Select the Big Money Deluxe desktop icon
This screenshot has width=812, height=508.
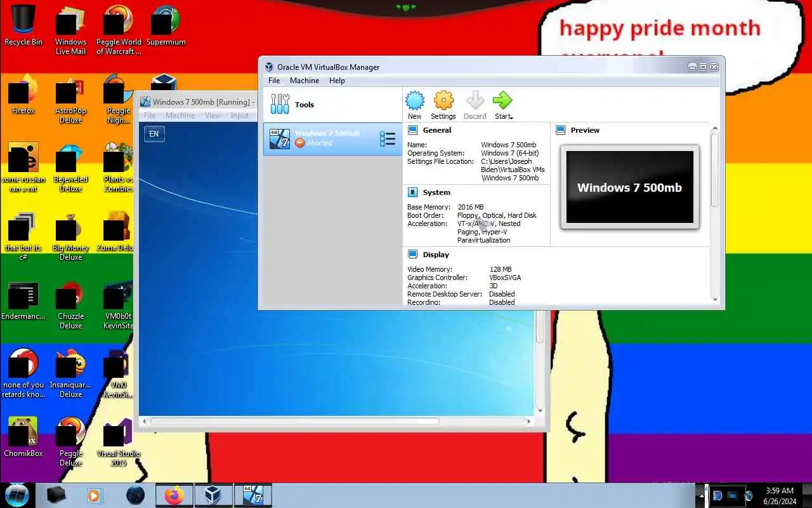(x=70, y=236)
